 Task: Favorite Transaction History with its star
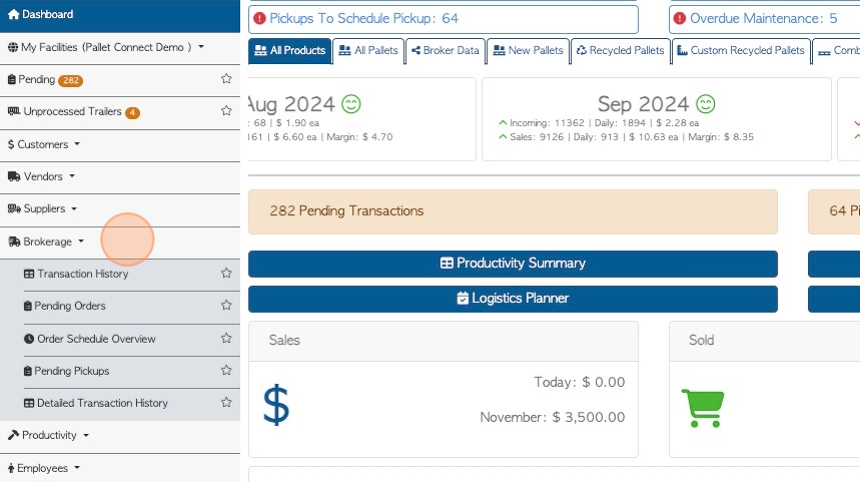pos(226,273)
